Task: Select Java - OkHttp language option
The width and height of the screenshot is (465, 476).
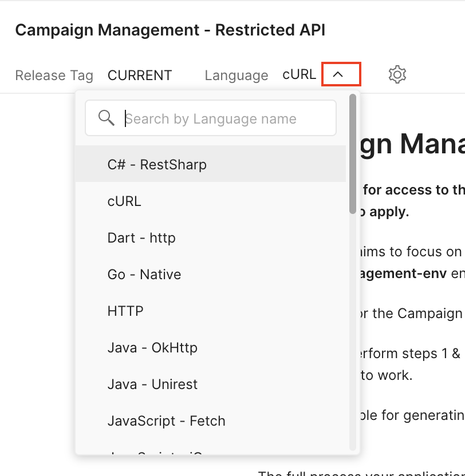Action: [x=211, y=348]
